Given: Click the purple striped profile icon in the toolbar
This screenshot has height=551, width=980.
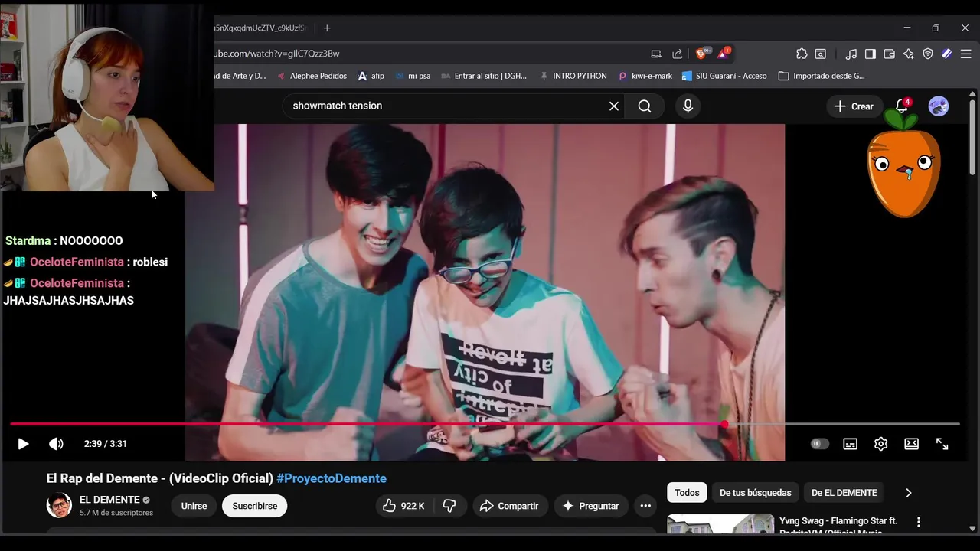Looking at the screenshot, I should (x=947, y=54).
